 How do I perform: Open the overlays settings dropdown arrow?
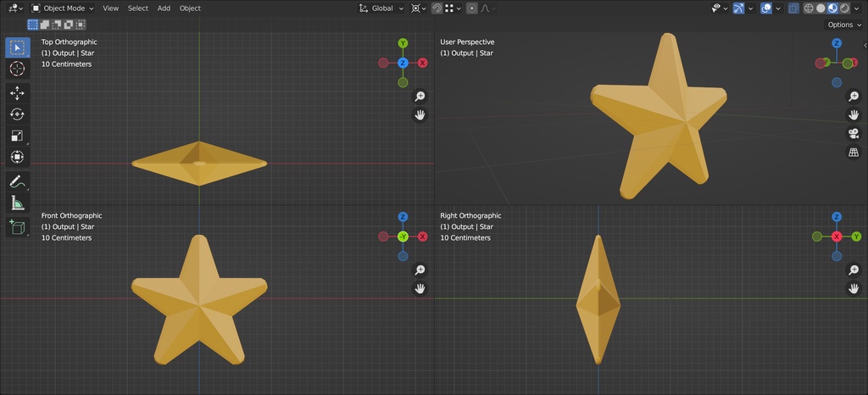(778, 8)
